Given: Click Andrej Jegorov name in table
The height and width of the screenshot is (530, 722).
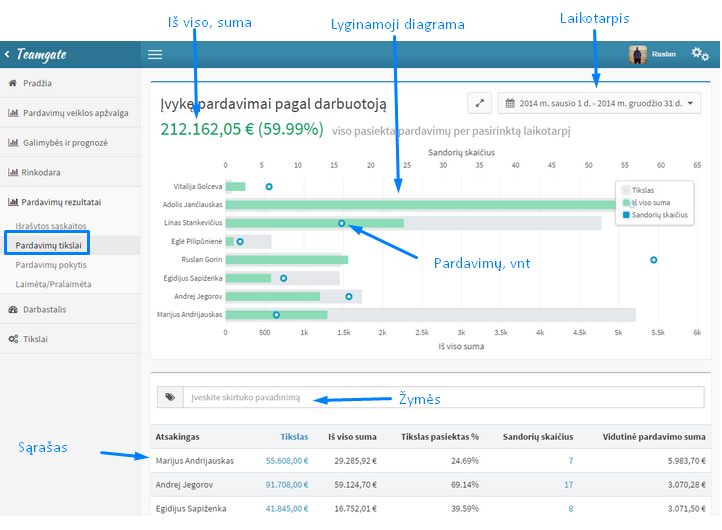Looking at the screenshot, I should (184, 484).
